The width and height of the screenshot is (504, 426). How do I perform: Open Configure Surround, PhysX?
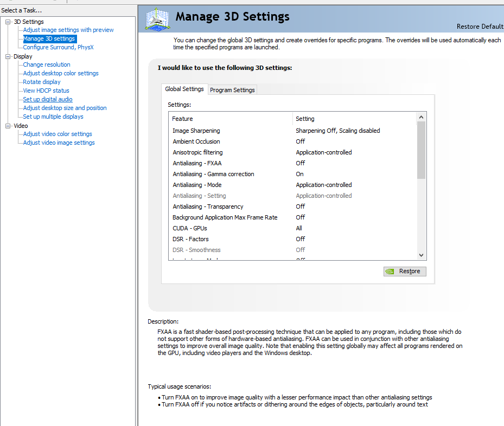point(58,47)
